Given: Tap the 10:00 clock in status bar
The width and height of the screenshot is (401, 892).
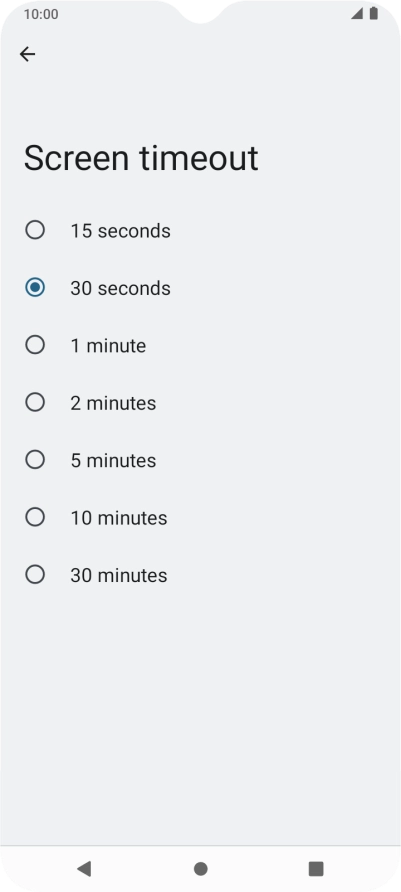Looking at the screenshot, I should [x=41, y=14].
